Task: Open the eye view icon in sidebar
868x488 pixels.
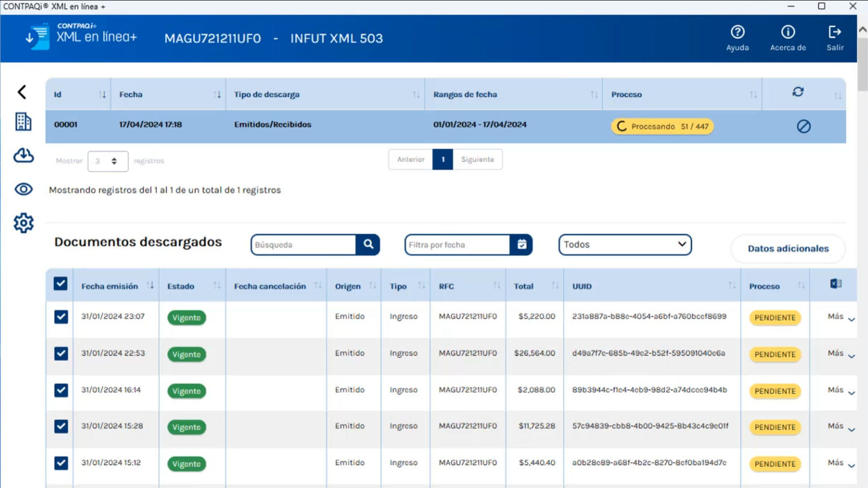Action: [x=23, y=189]
